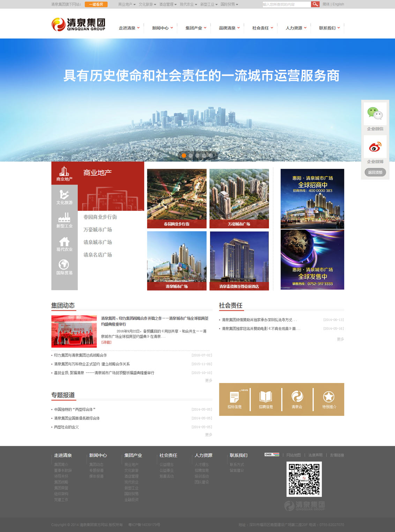This screenshot has height=532, width=395.
Task: Click the red search magnifier button
Action: (x=315, y=4)
